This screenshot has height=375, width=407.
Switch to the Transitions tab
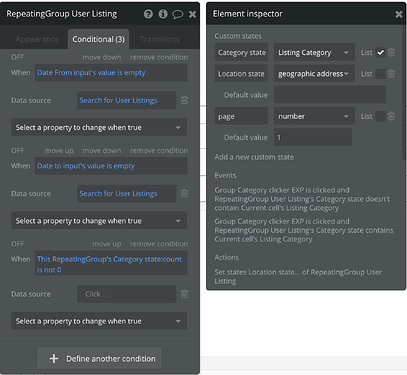[160, 39]
